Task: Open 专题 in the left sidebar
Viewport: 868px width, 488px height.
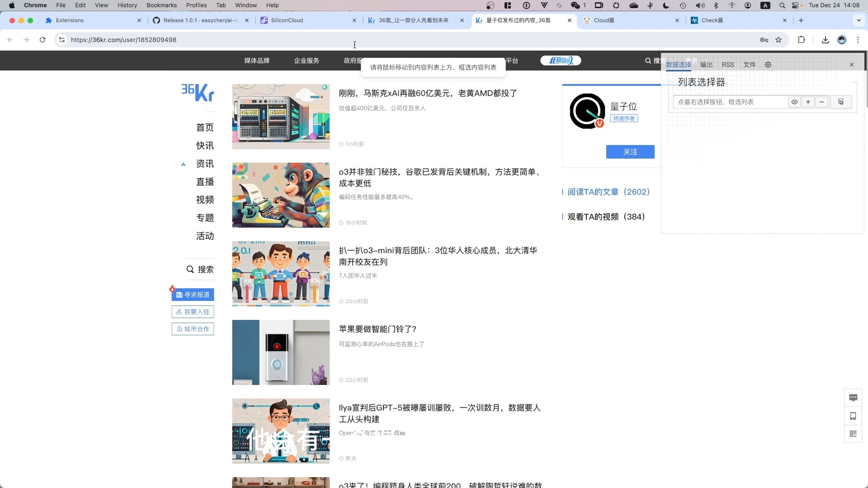Action: (205, 218)
